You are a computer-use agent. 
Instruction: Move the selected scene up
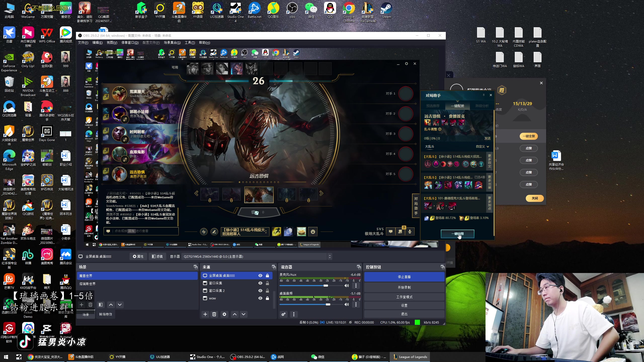coord(111,305)
